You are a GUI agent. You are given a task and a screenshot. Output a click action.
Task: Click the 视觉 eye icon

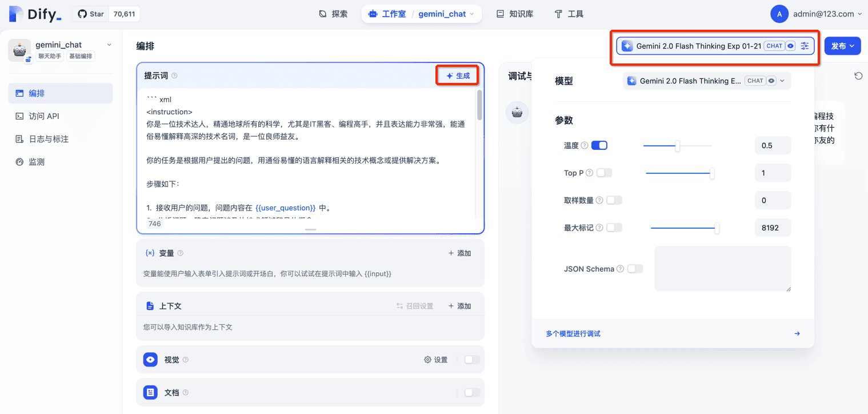point(150,360)
